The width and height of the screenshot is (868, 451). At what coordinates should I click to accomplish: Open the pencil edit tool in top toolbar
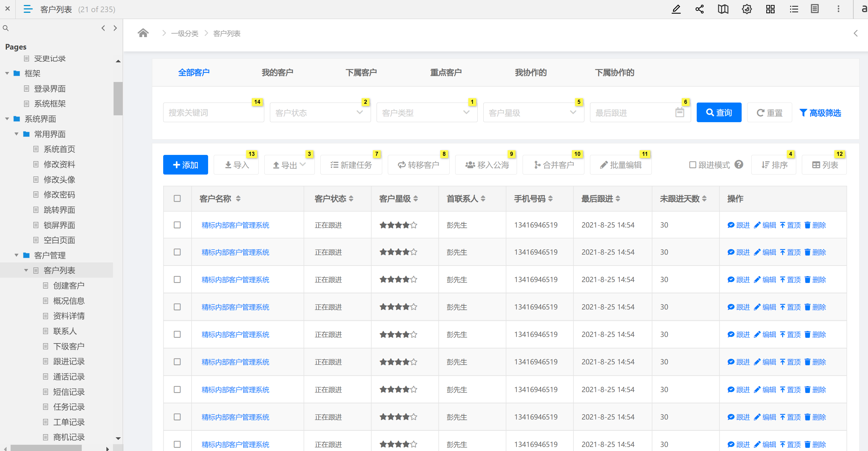coord(676,9)
